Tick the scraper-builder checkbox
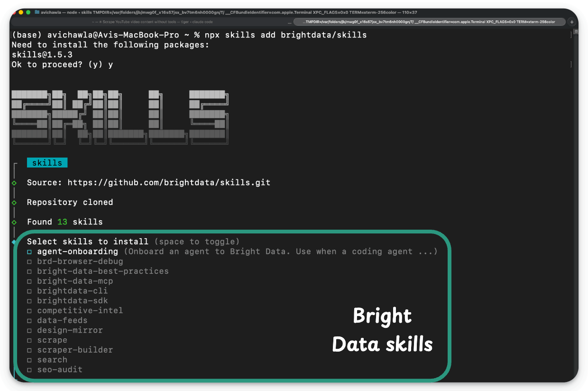The width and height of the screenshot is (588, 391). [29, 350]
